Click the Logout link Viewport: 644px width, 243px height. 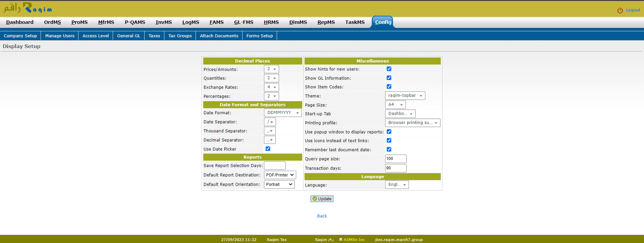click(633, 10)
